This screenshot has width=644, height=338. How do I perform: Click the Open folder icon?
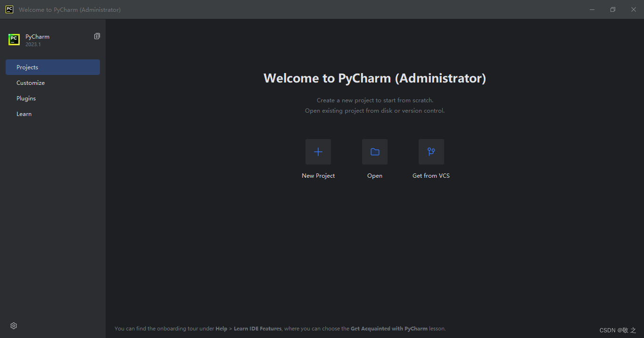tap(375, 152)
